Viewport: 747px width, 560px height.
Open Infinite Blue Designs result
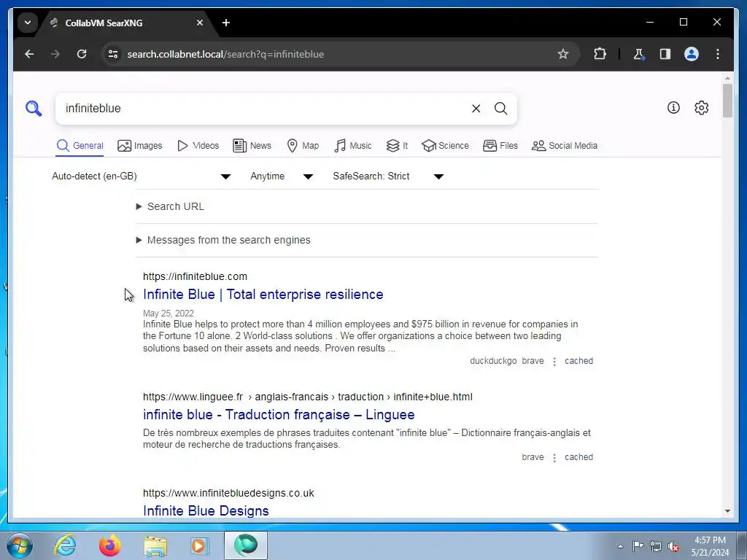206,510
